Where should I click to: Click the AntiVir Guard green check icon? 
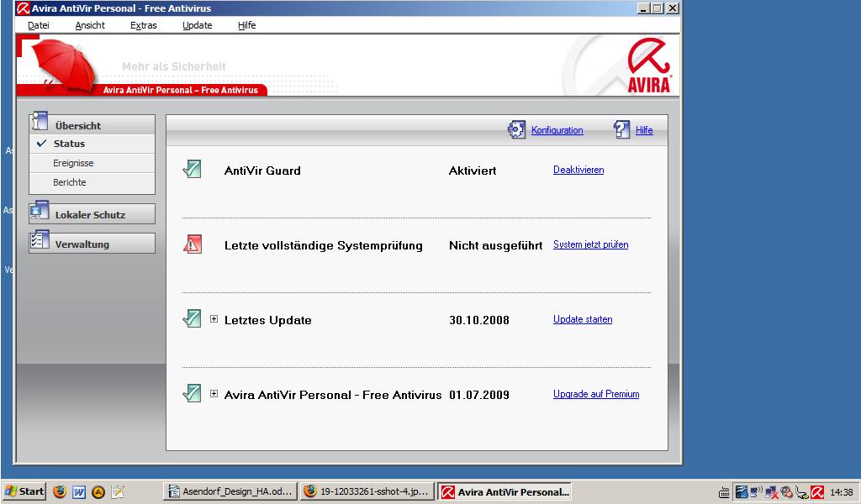(193, 170)
